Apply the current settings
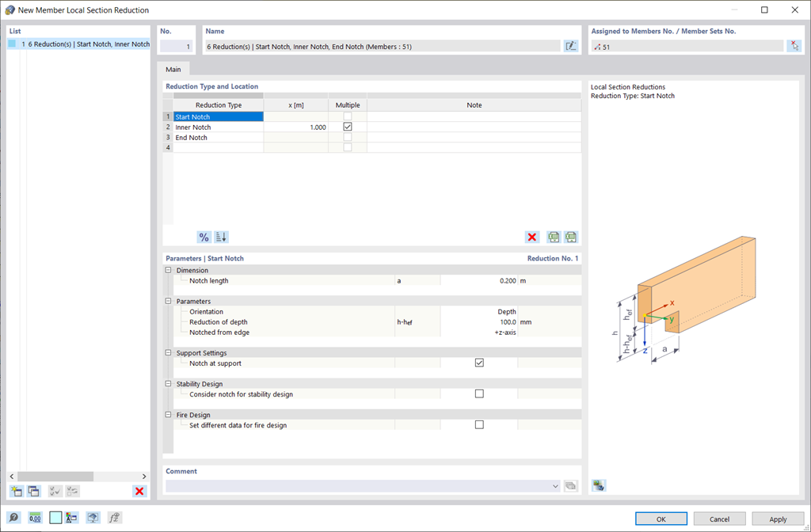This screenshot has height=532, width=811. click(x=777, y=519)
